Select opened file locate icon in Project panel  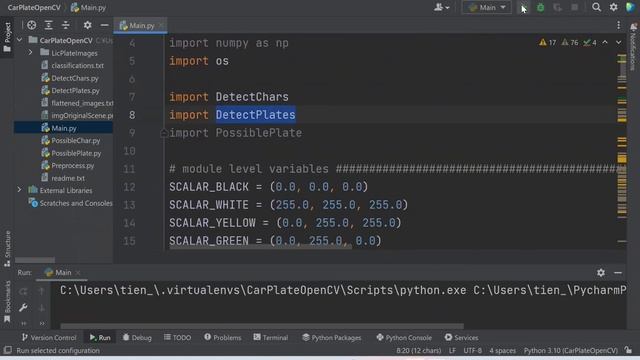point(31,25)
